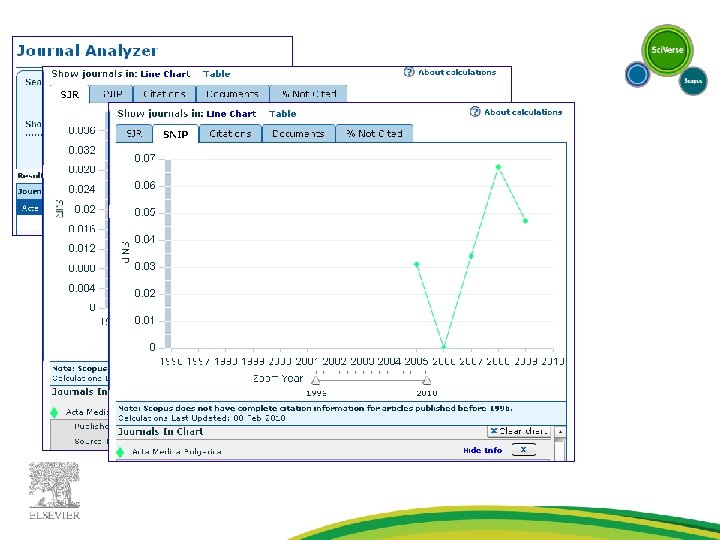Screen dimensions: 720x540
Task: Remove Acta Medica journal with X button
Action: click(523, 450)
